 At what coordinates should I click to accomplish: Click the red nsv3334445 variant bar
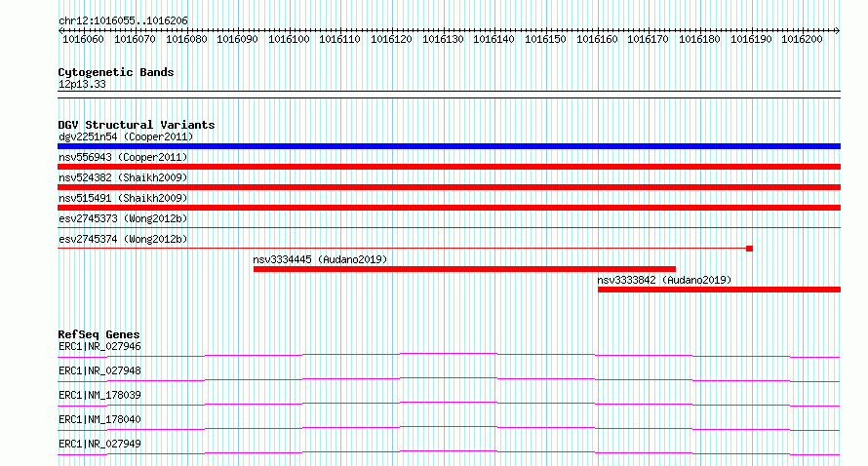tap(464, 269)
